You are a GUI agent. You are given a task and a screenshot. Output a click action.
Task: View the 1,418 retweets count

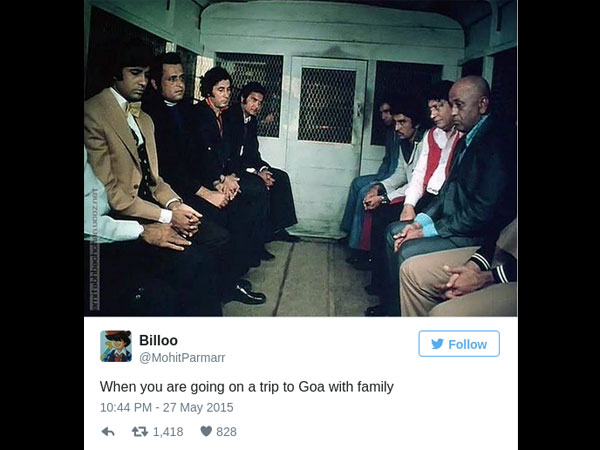point(168,432)
